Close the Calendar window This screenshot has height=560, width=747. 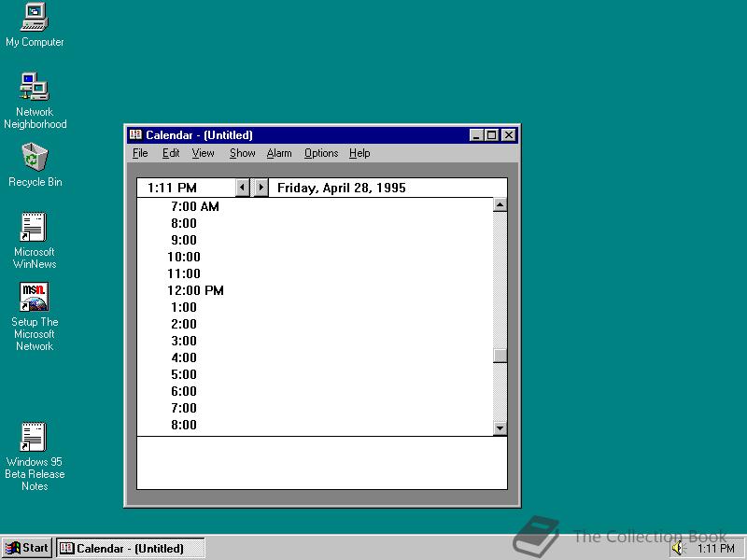509,135
